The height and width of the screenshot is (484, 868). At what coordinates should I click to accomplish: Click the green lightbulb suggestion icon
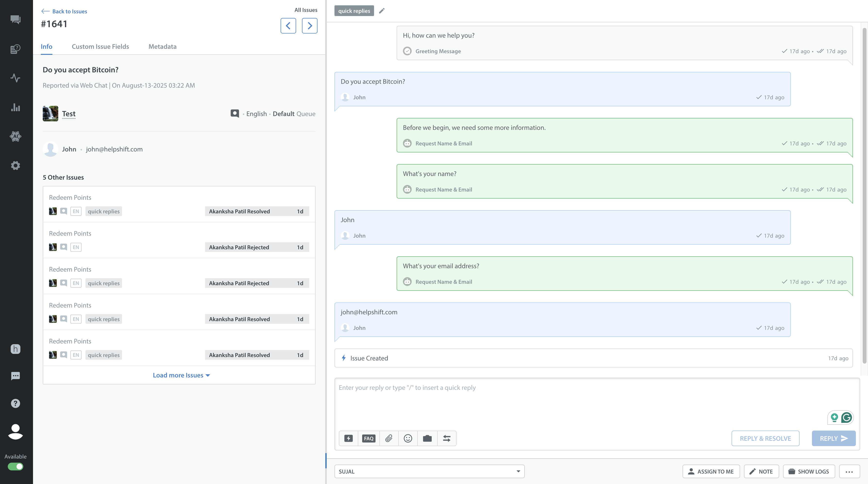coord(834,417)
